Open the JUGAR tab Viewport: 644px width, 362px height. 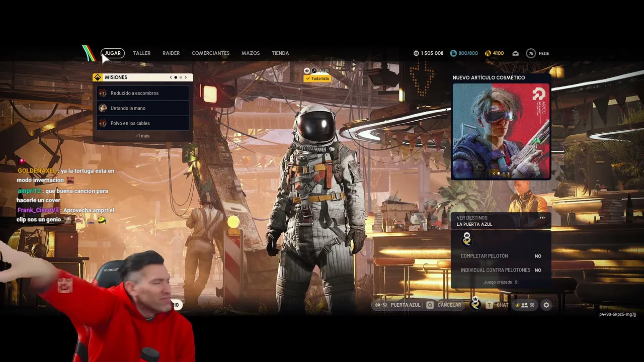tap(113, 53)
